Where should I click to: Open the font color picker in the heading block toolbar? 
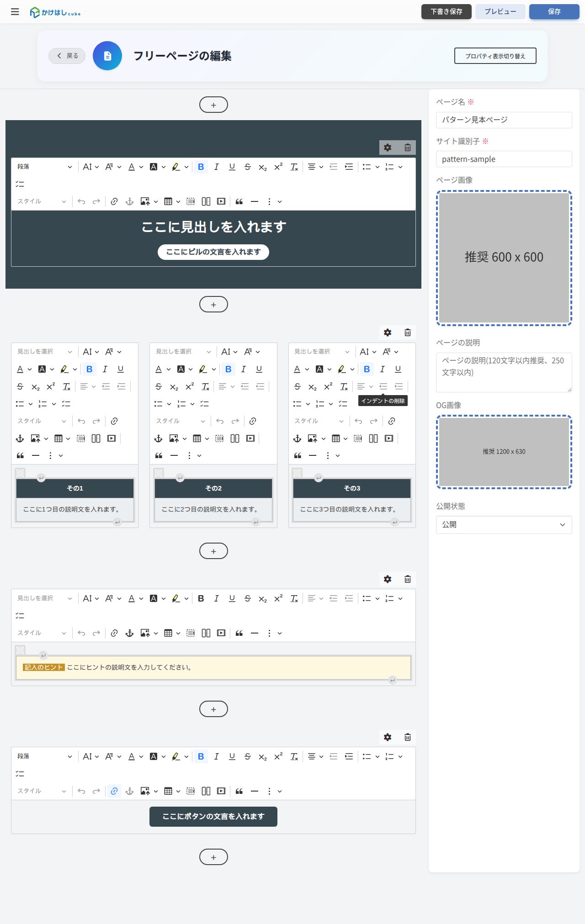(135, 167)
